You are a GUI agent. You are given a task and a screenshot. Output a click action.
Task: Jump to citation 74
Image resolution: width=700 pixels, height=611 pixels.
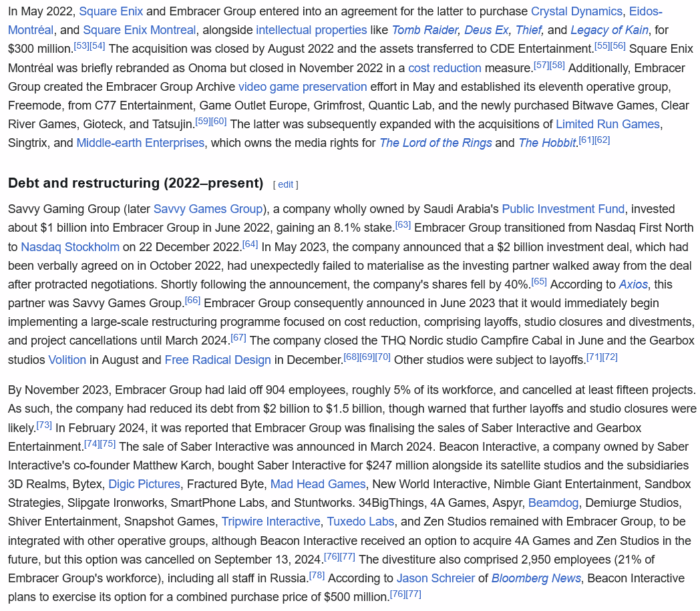point(92,443)
